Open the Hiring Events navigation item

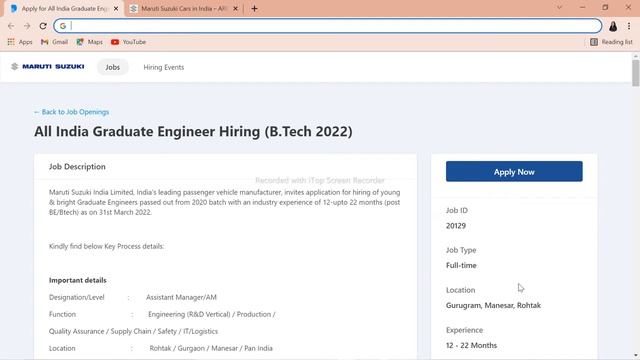click(x=164, y=67)
